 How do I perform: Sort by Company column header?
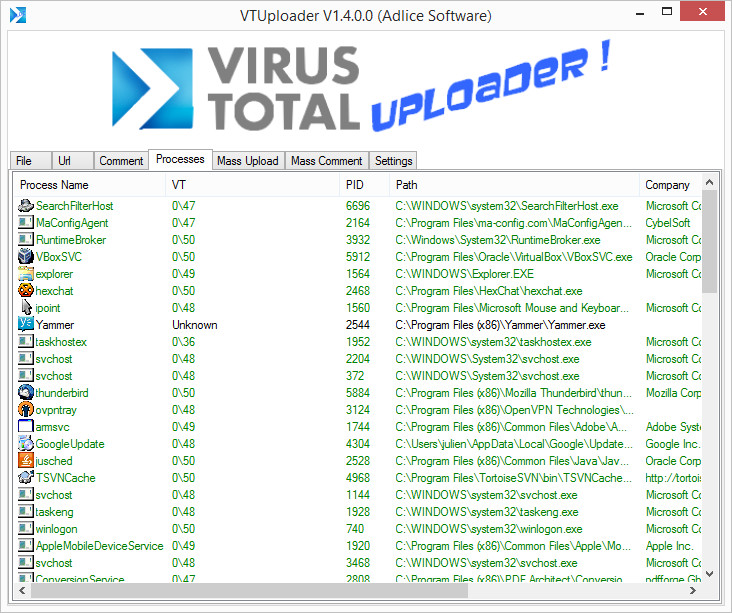[x=670, y=185]
